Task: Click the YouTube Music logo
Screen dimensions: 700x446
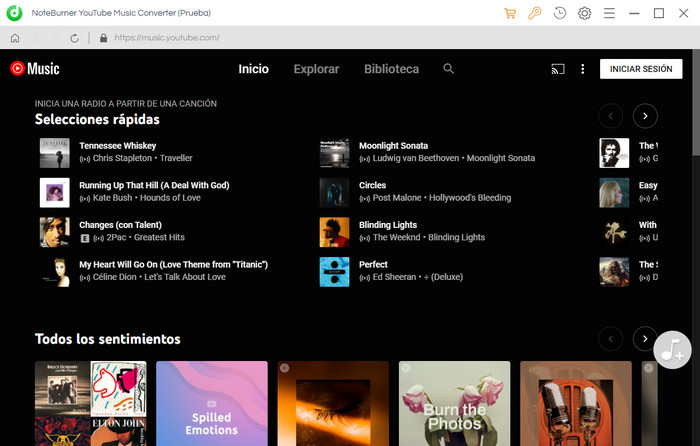Action: [x=35, y=69]
